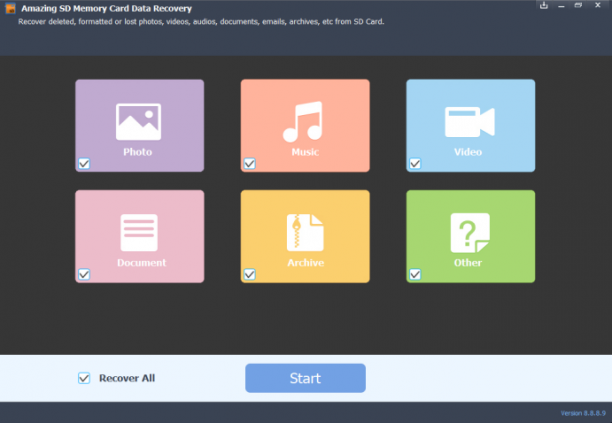
Task: Click the app logo in title bar
Action: tap(11, 8)
